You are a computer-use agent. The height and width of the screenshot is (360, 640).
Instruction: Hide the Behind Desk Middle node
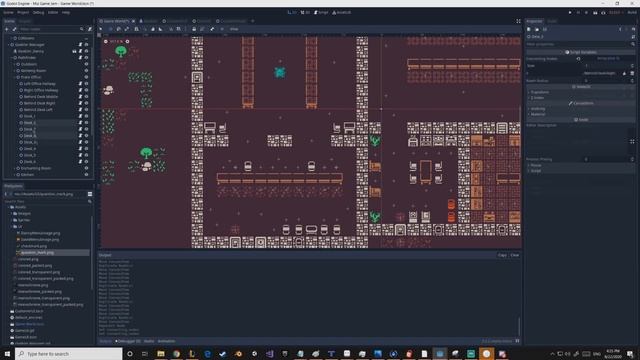(x=86, y=97)
